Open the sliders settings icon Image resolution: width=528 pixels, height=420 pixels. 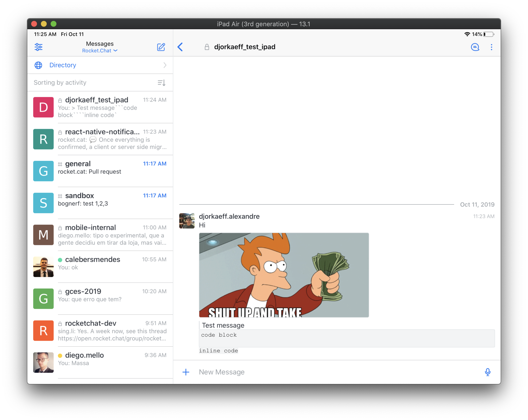pyautogui.click(x=38, y=47)
